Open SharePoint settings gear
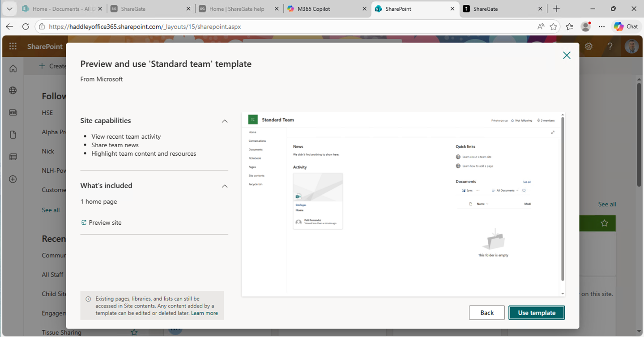The image size is (644, 337). point(589,47)
